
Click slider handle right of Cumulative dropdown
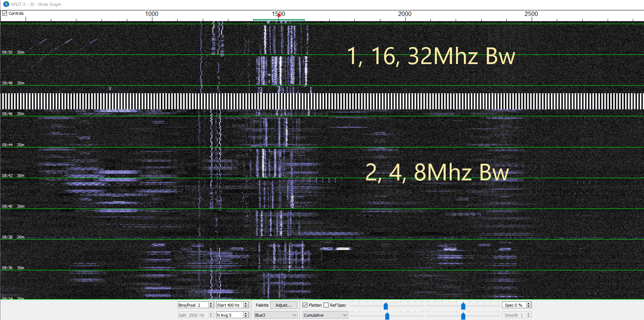coord(387,316)
